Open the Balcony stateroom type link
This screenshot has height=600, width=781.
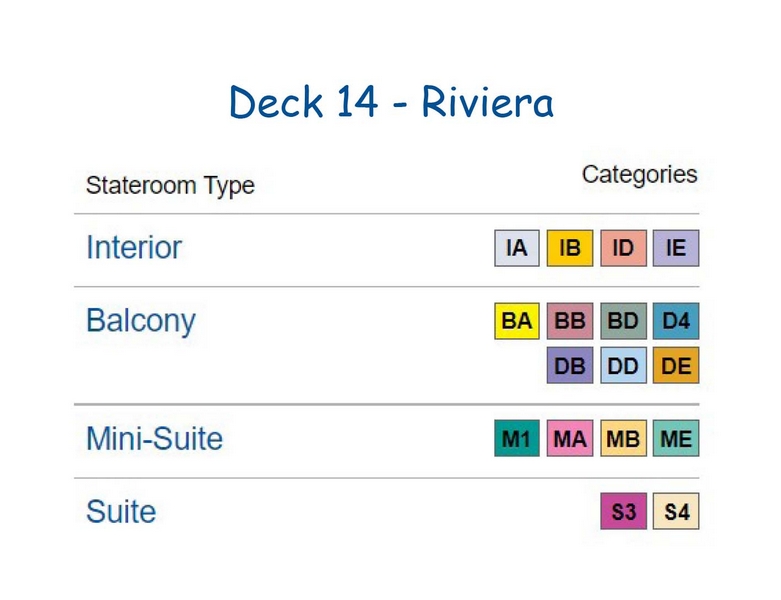(141, 321)
